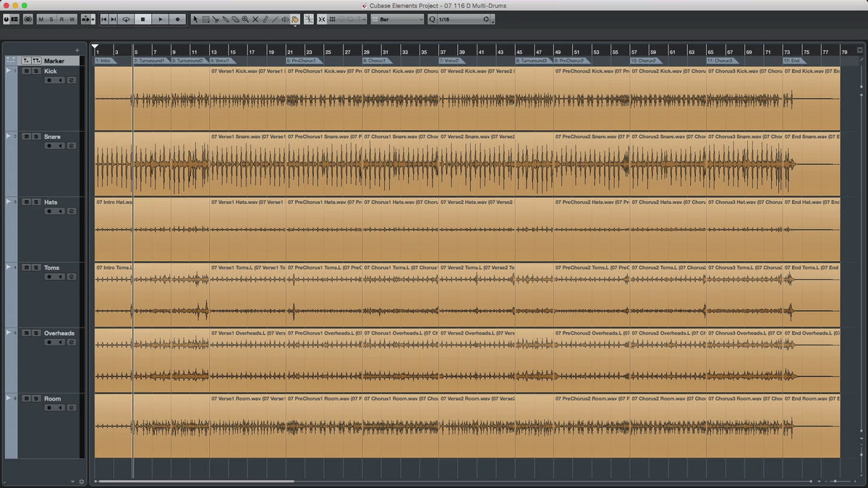Start playback with the Play button

(x=161, y=20)
